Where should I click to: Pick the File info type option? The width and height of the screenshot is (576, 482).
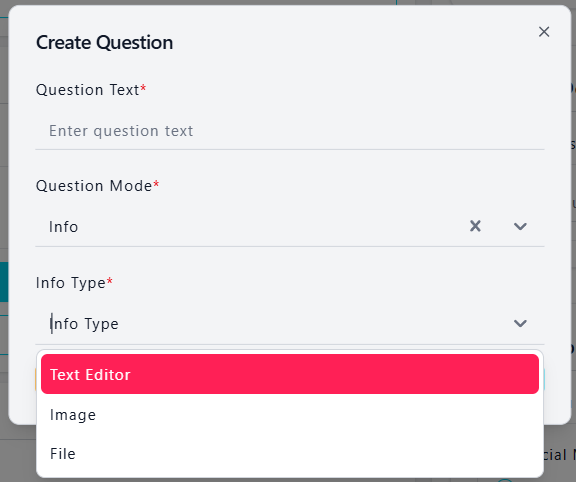[290, 454]
